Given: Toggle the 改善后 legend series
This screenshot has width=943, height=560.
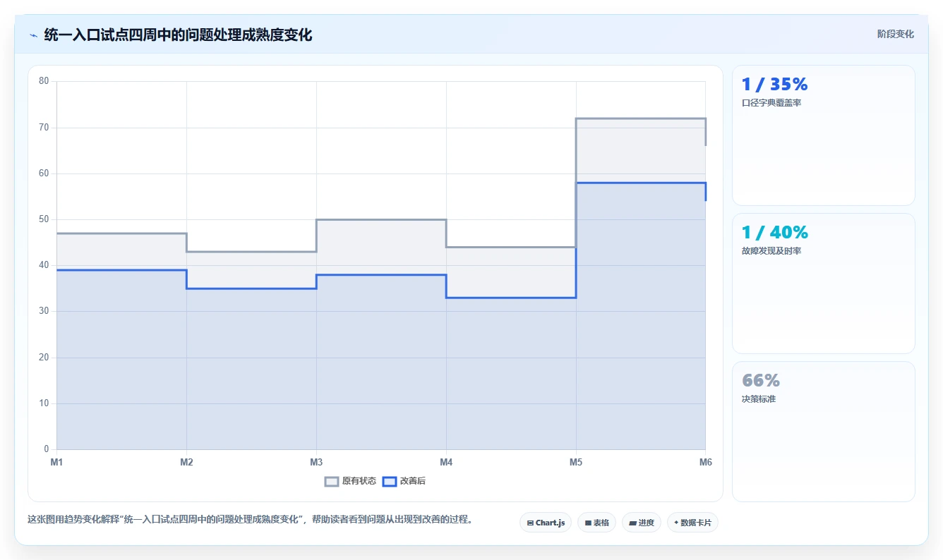Looking at the screenshot, I should coord(404,481).
